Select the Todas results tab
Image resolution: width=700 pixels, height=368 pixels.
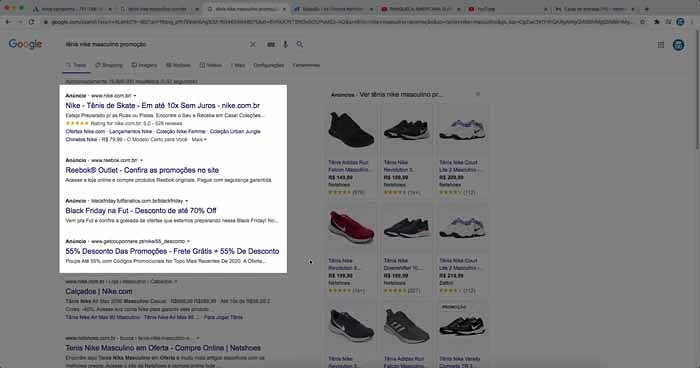click(76, 65)
